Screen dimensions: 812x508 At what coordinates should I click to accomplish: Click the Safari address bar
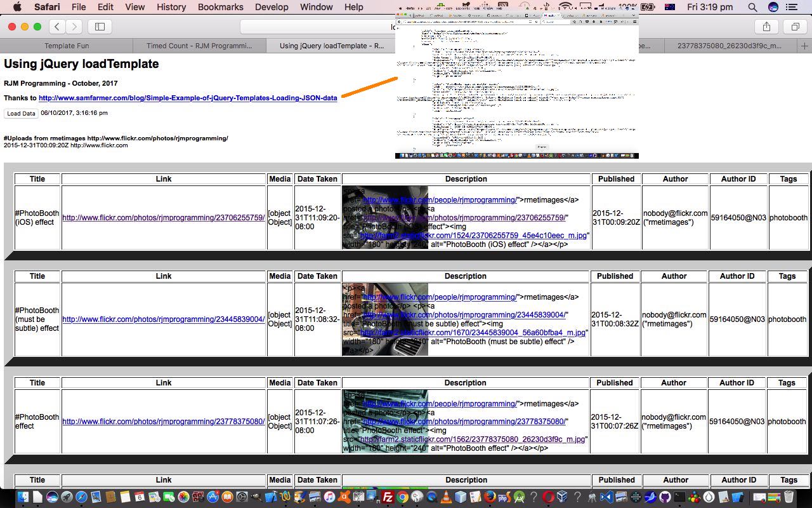317,26
